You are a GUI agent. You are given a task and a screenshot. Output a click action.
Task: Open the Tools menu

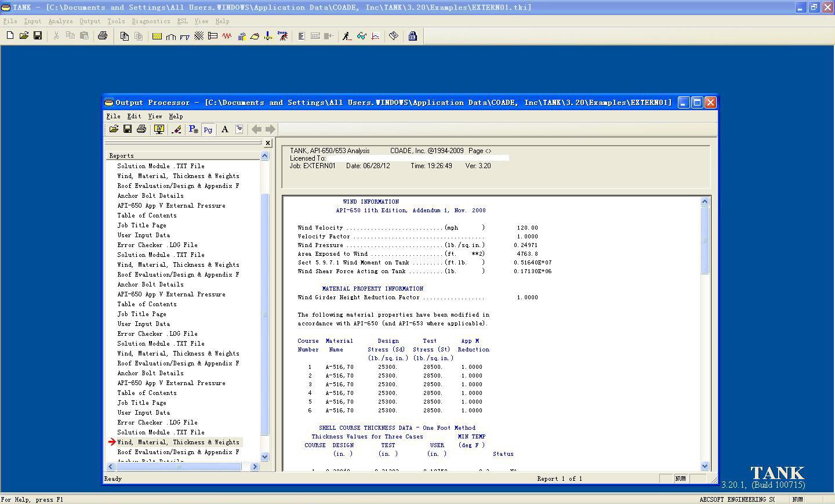pyautogui.click(x=116, y=21)
